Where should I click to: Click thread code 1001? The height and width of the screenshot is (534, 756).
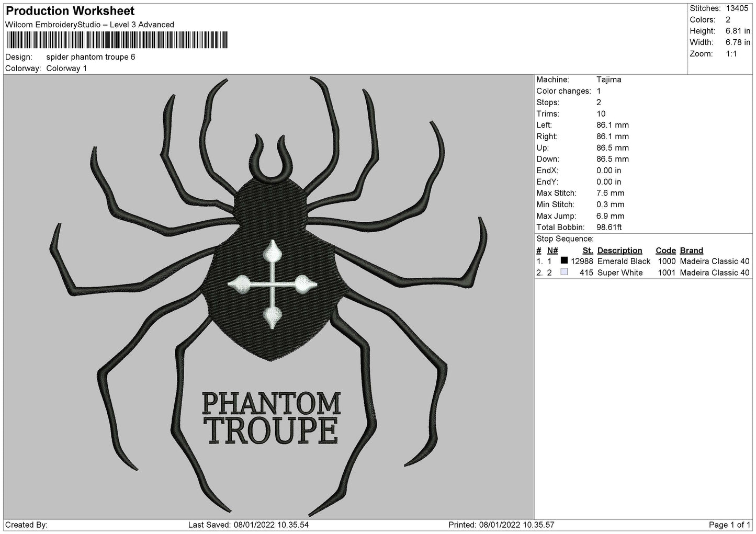tap(667, 273)
